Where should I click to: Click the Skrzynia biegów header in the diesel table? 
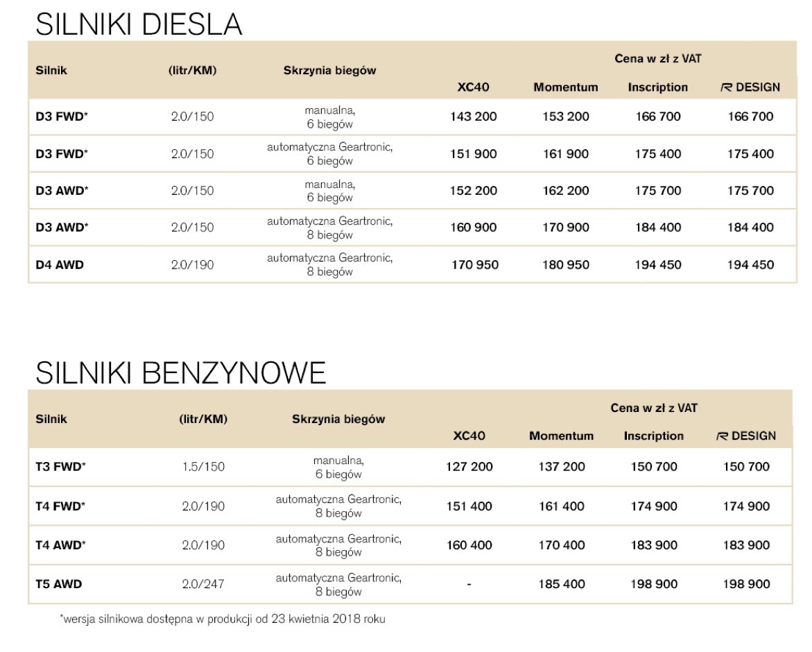click(x=329, y=70)
